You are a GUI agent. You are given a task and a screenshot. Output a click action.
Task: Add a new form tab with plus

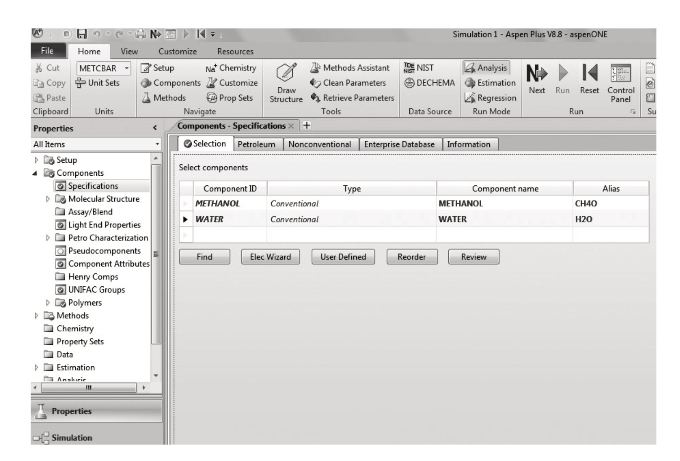point(306,125)
